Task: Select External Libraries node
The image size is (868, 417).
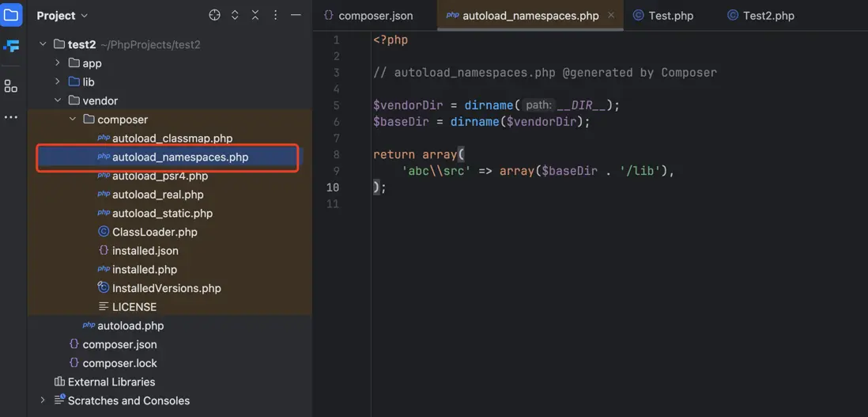Action: [111, 381]
